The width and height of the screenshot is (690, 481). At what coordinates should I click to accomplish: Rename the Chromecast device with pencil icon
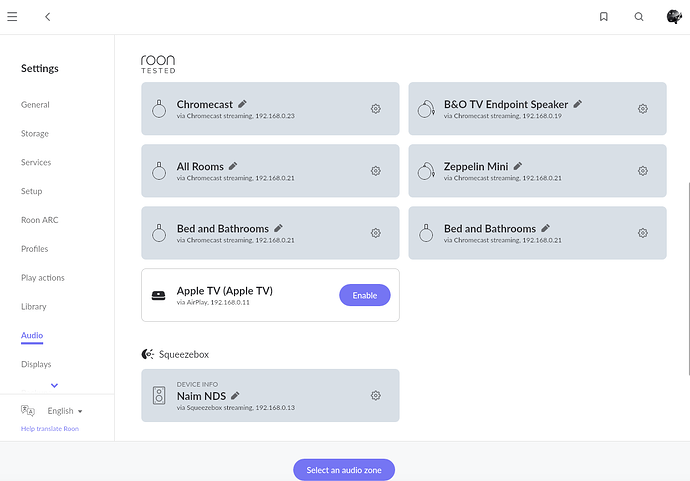tap(242, 104)
